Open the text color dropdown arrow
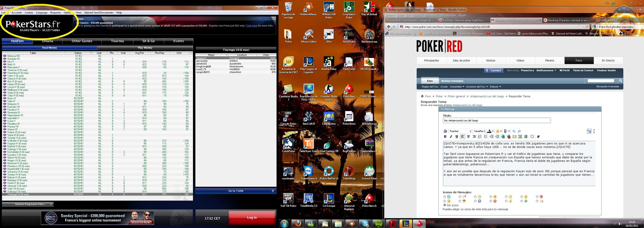Viewport: 644px width, 228px height. point(493,131)
